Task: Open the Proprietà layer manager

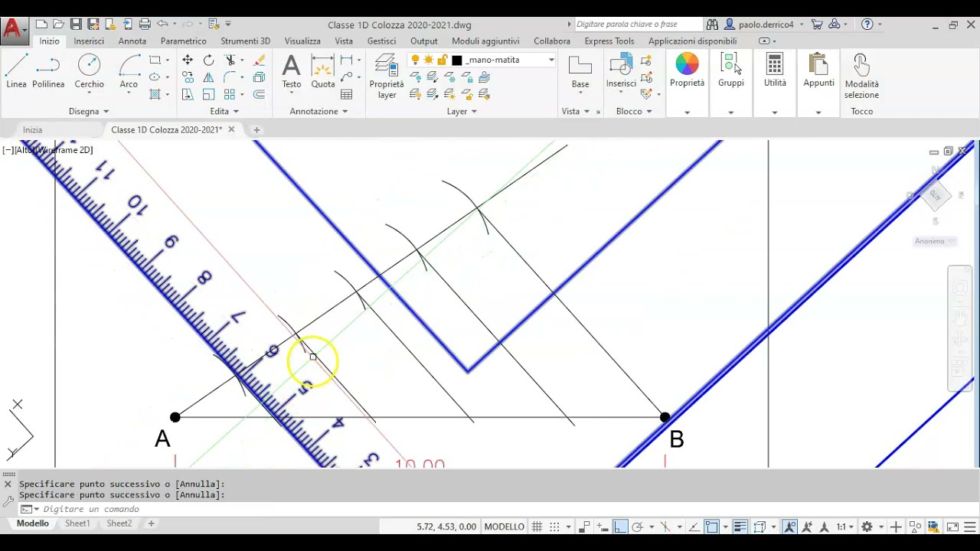Action: (x=387, y=76)
